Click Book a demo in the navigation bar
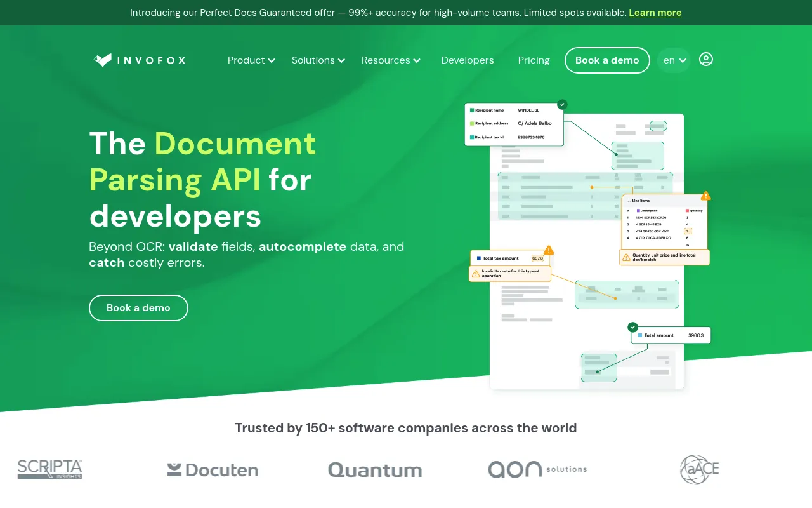 click(x=607, y=60)
